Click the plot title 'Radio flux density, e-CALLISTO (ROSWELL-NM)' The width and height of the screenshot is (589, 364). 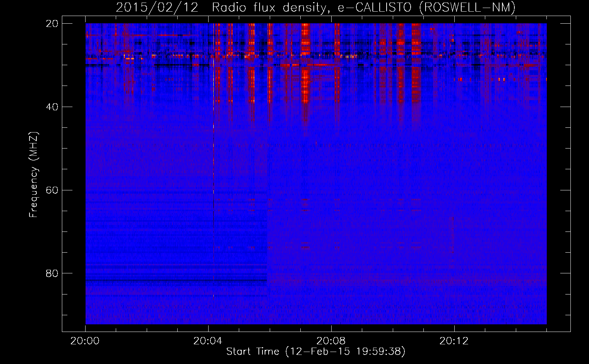click(x=364, y=8)
